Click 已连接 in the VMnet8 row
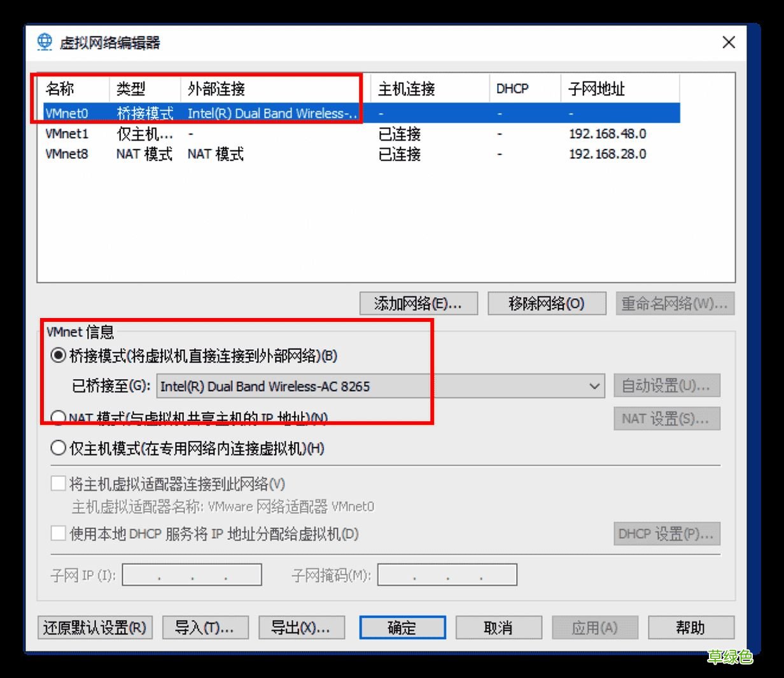The image size is (784, 678). (x=400, y=154)
